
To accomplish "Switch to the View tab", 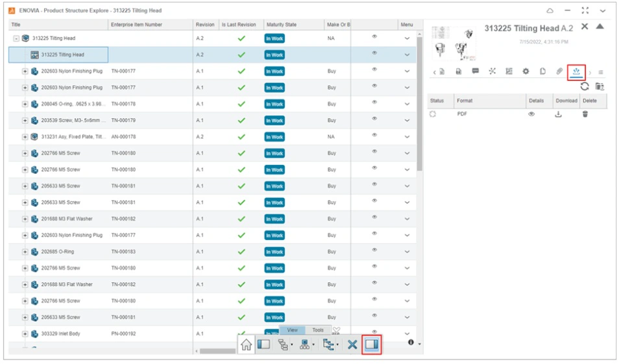I will (x=293, y=330).
